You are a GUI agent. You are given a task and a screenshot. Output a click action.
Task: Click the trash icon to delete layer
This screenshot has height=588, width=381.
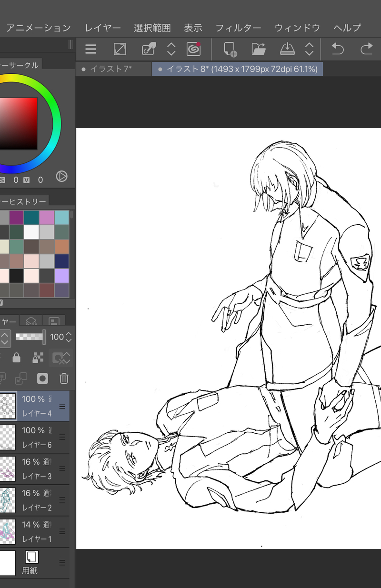point(64,379)
